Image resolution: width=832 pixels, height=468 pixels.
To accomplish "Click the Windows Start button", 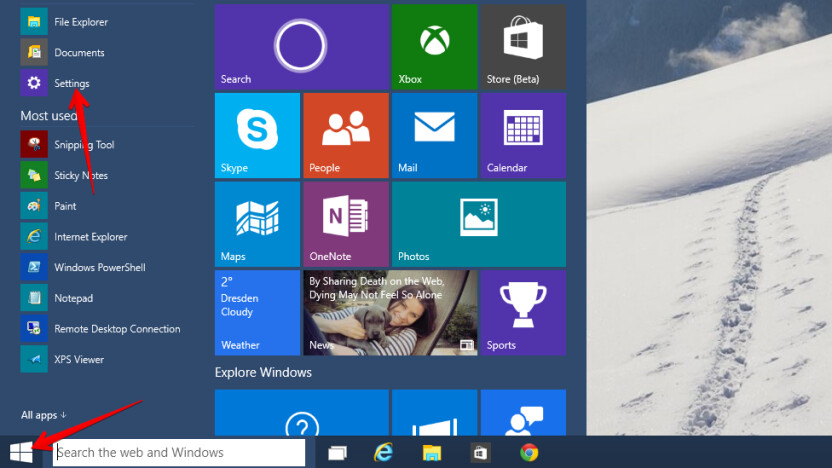I will pyautogui.click(x=21, y=452).
